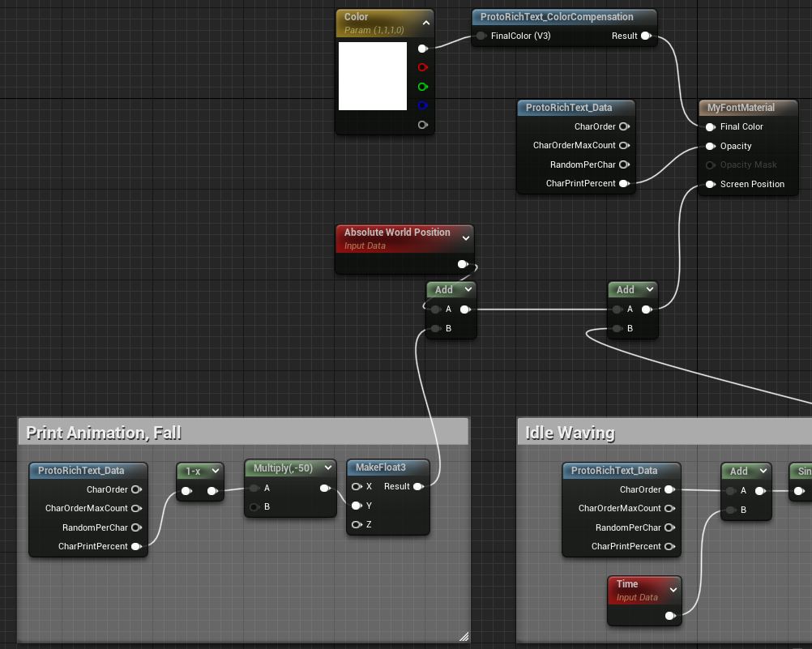Collapse the Color parameter node preview
Screen dimensions: 812x649
425,23
